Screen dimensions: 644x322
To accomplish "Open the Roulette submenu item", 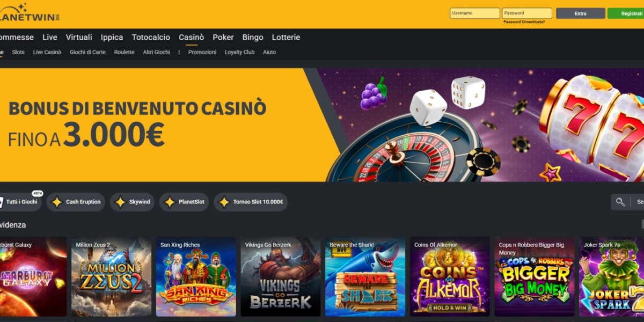I will pyautogui.click(x=125, y=52).
